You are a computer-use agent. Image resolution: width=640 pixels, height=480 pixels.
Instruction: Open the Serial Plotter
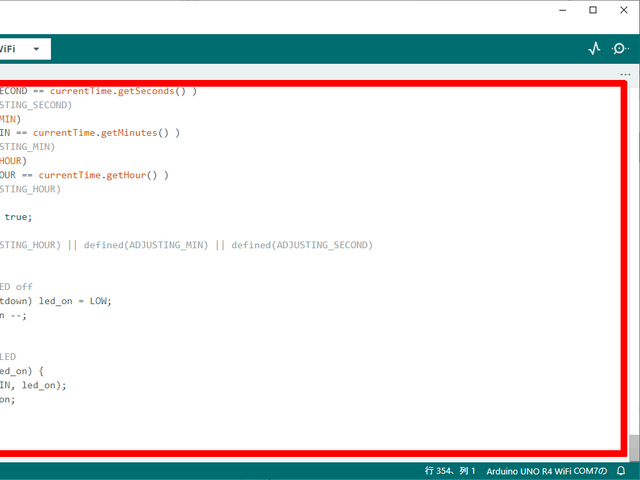point(594,48)
